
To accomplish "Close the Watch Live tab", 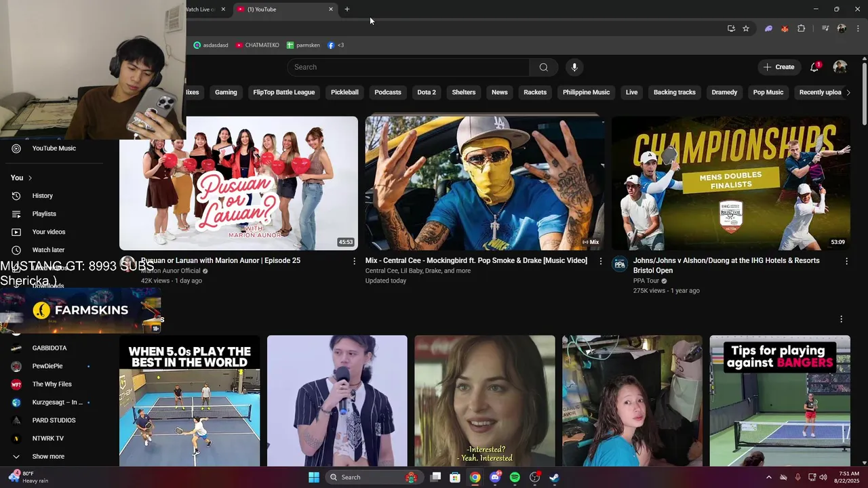I will click(x=223, y=9).
